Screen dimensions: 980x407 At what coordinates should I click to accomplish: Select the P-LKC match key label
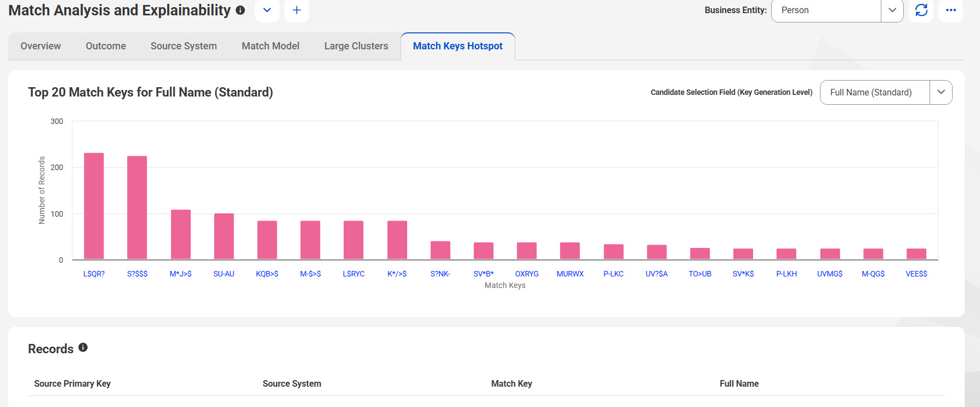coord(613,274)
